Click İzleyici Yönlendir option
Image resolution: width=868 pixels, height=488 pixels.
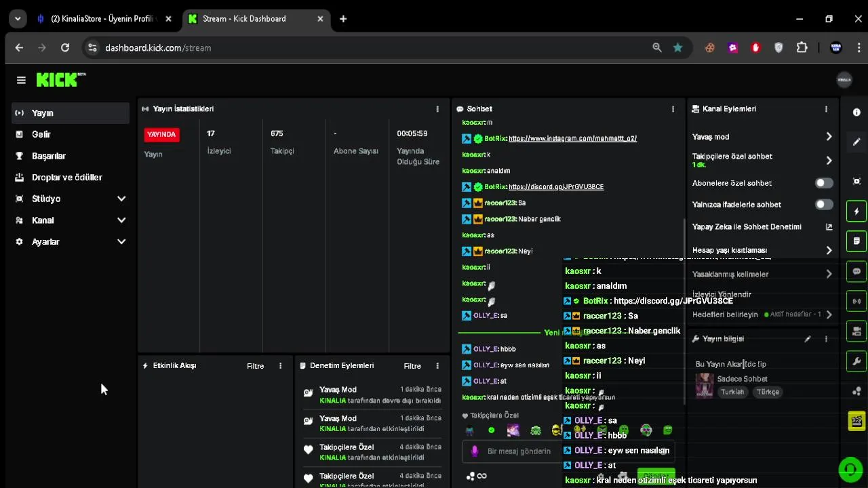(722, 295)
